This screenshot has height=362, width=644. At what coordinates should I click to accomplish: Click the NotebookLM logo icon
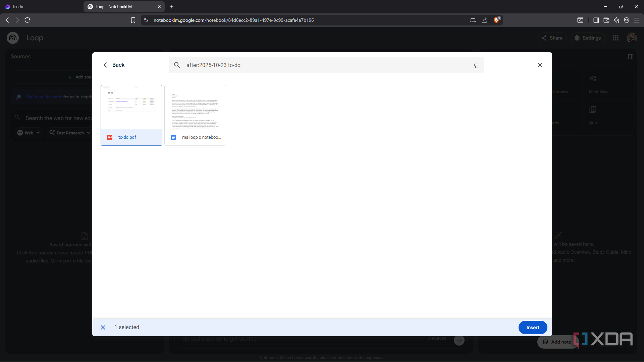coord(13,38)
